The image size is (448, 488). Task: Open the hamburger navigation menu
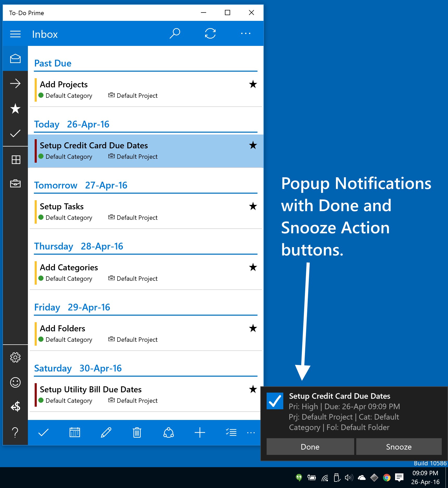(x=15, y=34)
